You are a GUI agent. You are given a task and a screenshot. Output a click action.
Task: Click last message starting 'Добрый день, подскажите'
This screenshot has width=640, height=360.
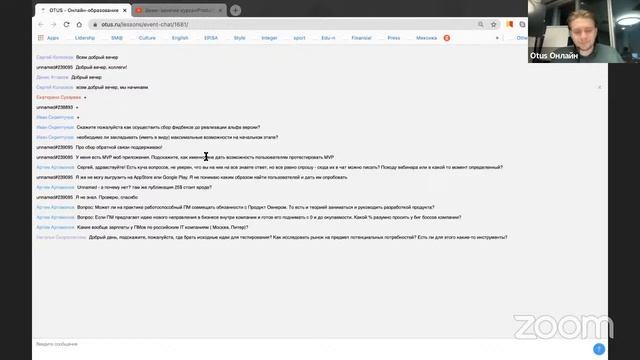click(298, 238)
